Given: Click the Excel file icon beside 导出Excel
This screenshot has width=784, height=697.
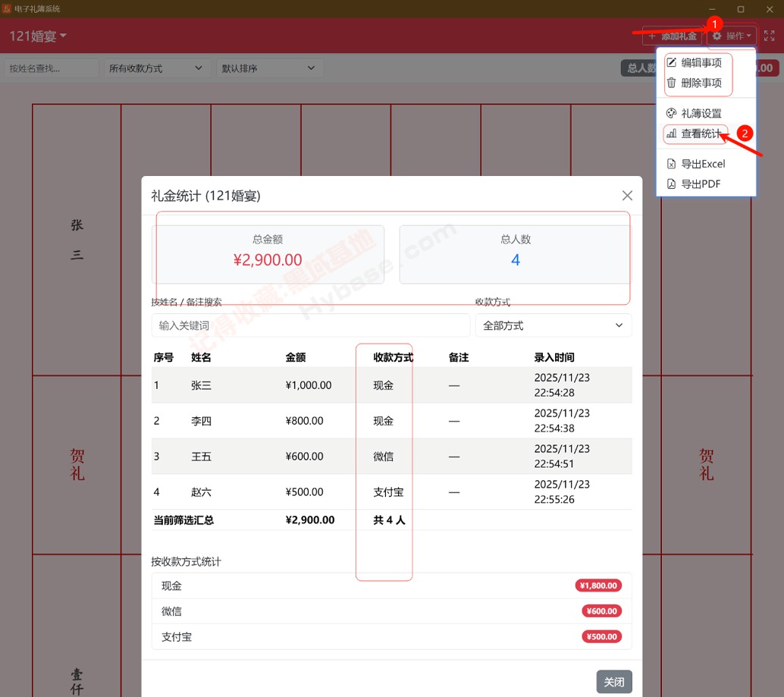Looking at the screenshot, I should click(x=672, y=163).
